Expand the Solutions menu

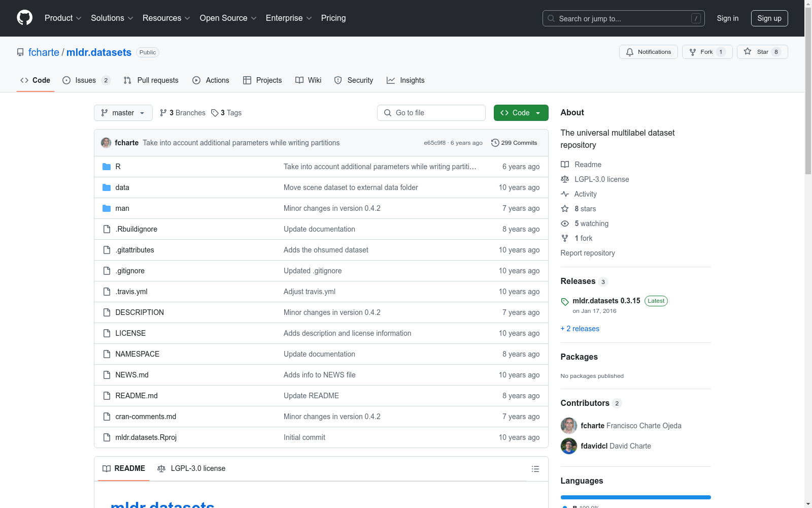click(x=112, y=18)
